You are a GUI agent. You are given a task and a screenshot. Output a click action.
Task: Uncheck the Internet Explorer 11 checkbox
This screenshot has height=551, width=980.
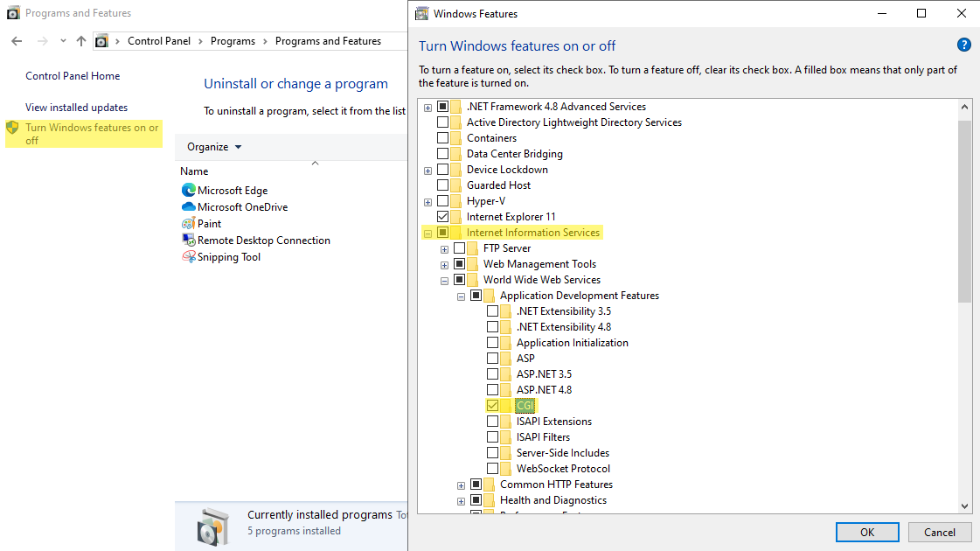[x=442, y=216]
